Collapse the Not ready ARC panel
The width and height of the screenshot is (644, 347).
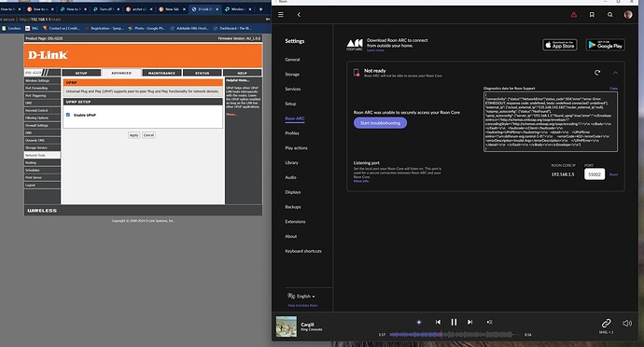tap(615, 73)
